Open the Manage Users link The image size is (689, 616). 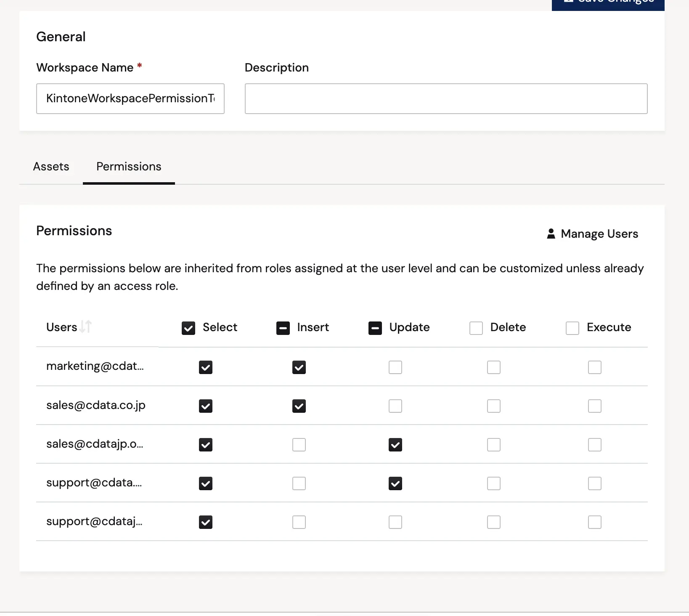click(592, 234)
